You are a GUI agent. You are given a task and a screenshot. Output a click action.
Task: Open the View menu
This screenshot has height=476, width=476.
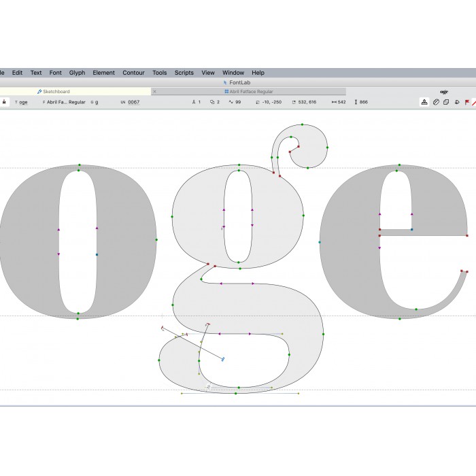208,73
